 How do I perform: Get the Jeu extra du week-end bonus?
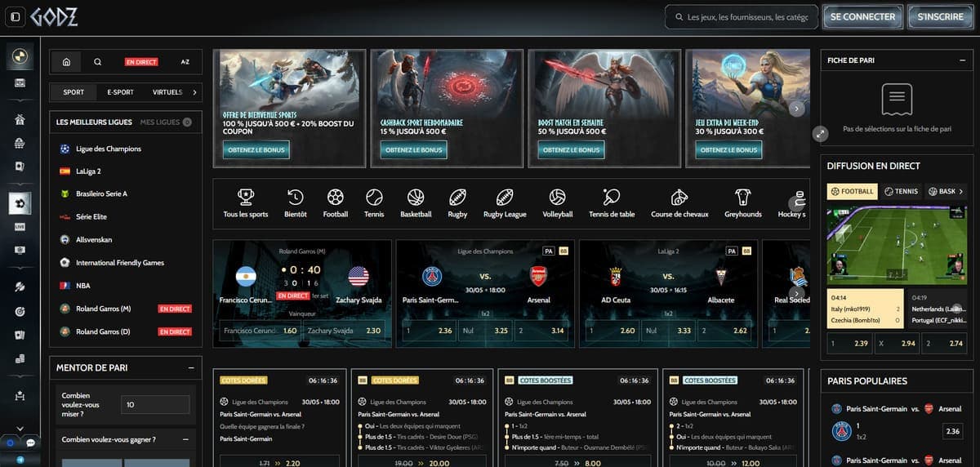(x=729, y=150)
